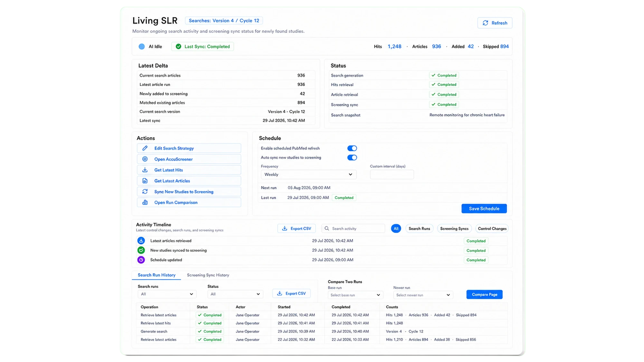
Task: Filter activity by Control Changes
Action: coord(492,228)
